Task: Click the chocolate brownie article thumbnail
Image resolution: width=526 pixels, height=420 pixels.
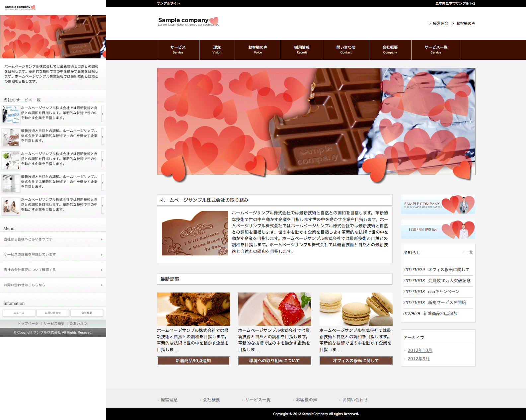Action: click(193, 309)
